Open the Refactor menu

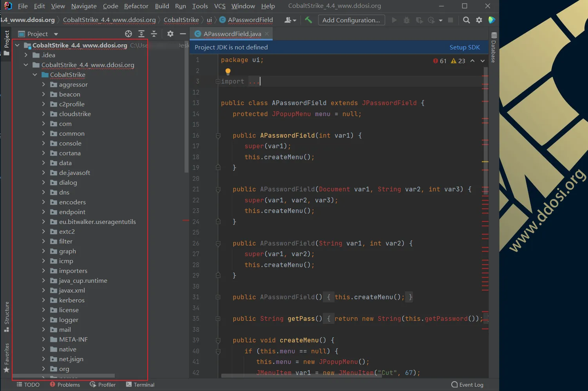click(136, 6)
